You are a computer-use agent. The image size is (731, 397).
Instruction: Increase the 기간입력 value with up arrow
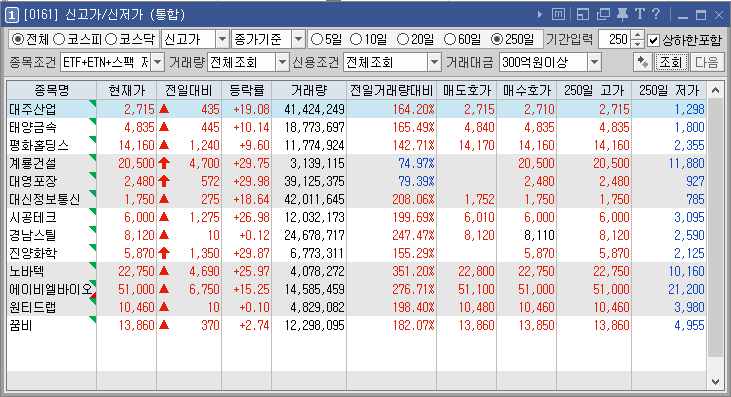(638, 35)
